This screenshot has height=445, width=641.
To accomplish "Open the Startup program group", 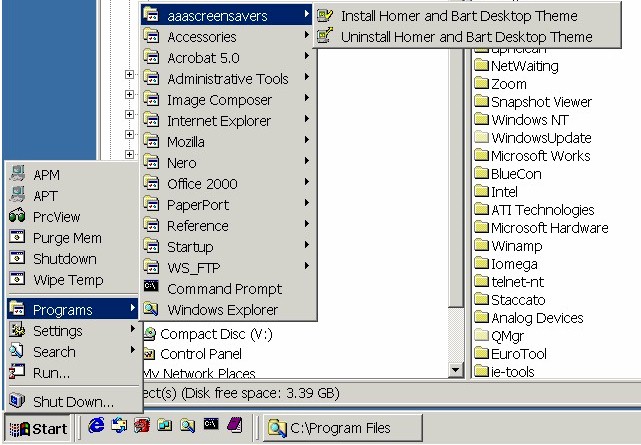I will pos(227,247).
